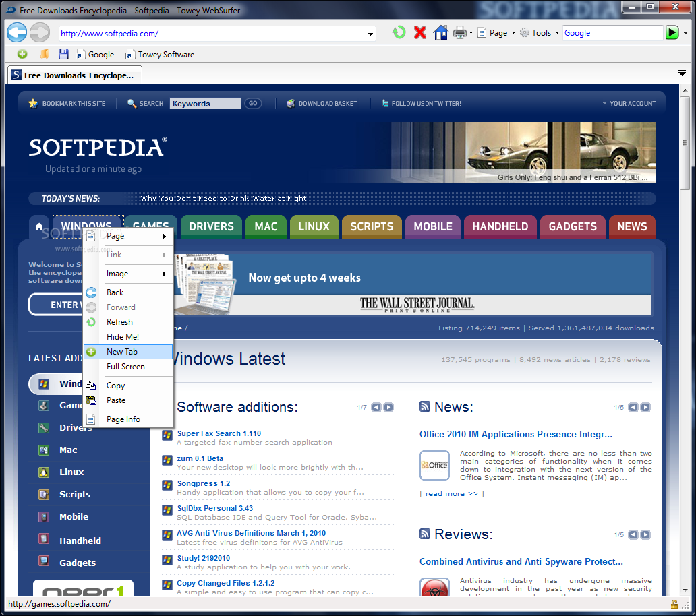
Task: Click the Keywords search field
Action: point(205,103)
